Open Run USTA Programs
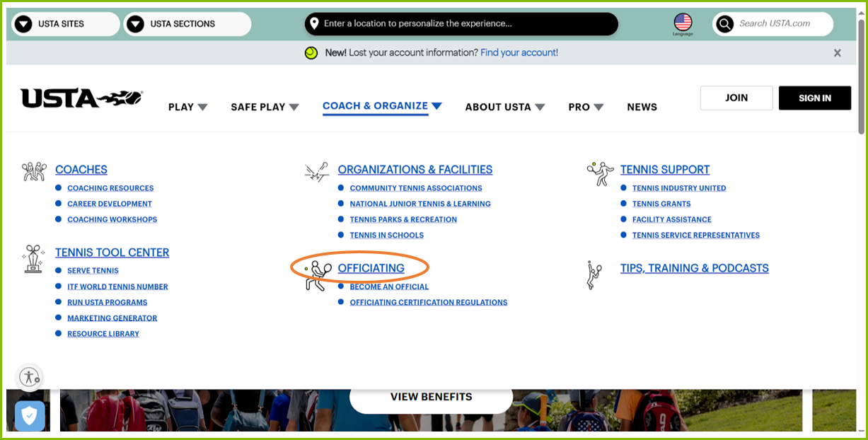This screenshot has width=868, height=440. pos(108,302)
